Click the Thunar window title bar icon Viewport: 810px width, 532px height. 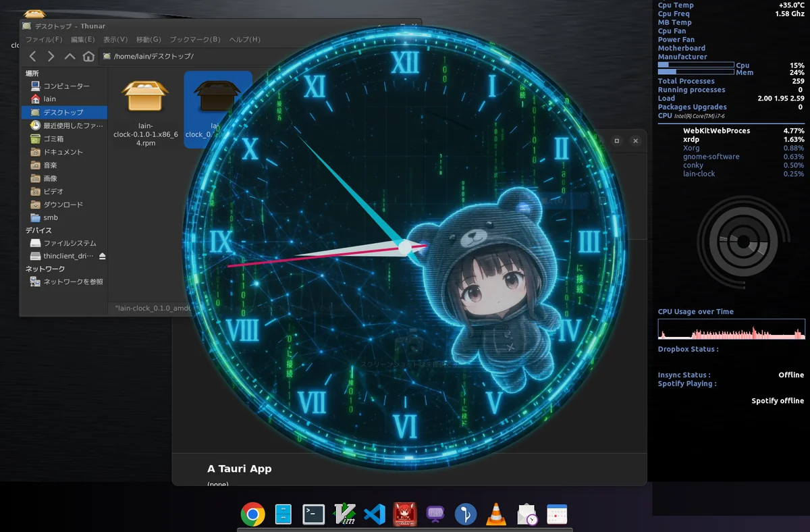click(x=27, y=26)
